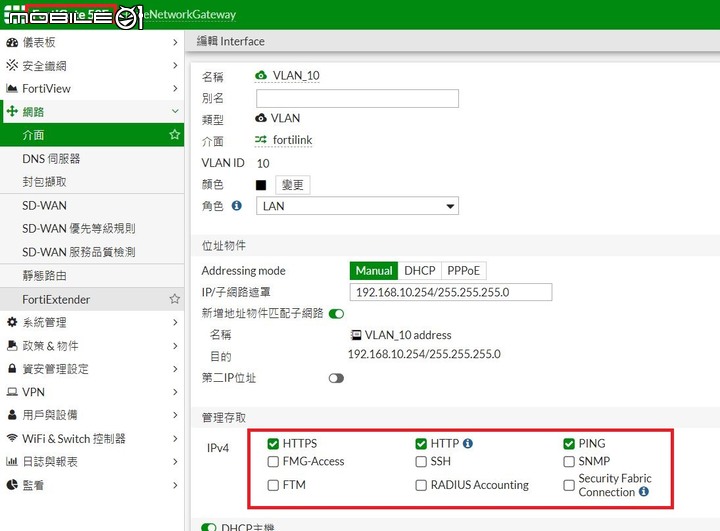Click the WiFi icon beside WiFi & Switch 控制器
Viewport: 720px width, 531px height.
click(12, 438)
